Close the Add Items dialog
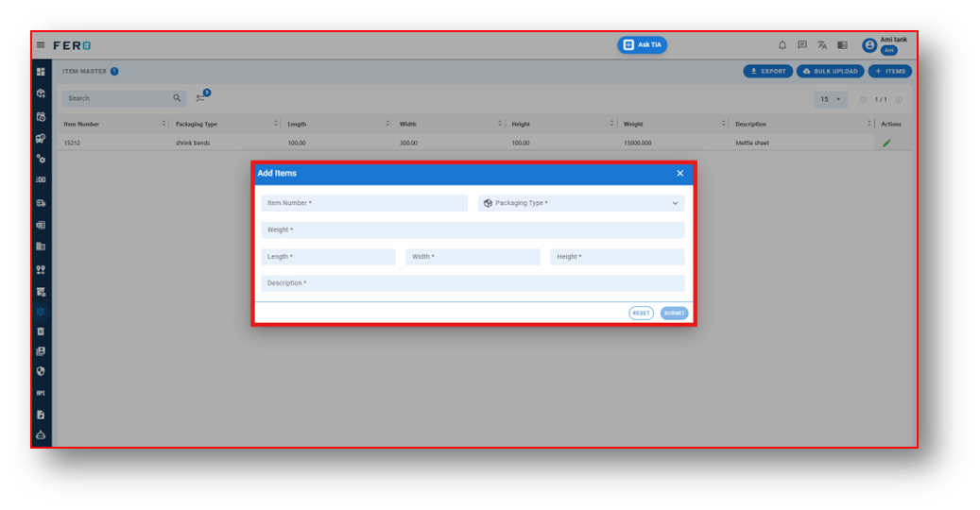 click(680, 174)
